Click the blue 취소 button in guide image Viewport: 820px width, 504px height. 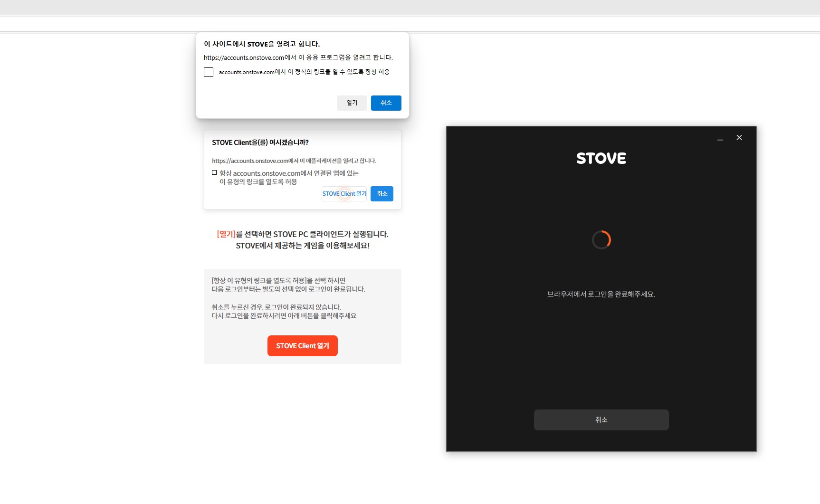(382, 194)
